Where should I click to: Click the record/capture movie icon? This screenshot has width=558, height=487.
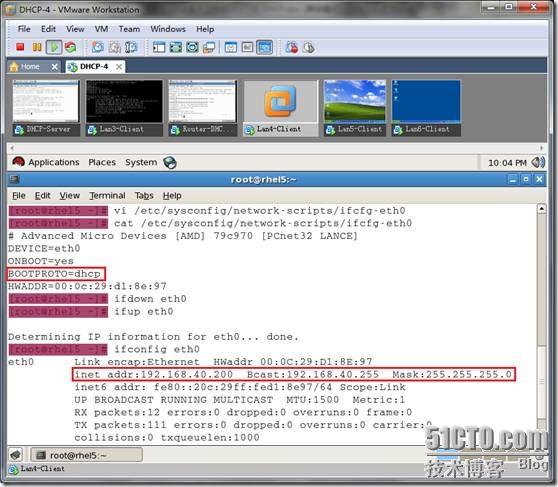point(291,47)
